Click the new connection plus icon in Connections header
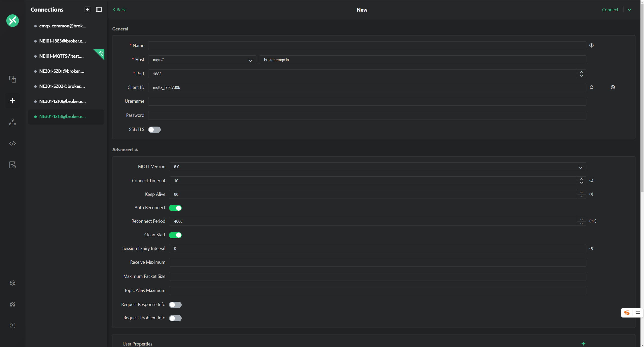This screenshot has width=644, height=347. tap(87, 10)
